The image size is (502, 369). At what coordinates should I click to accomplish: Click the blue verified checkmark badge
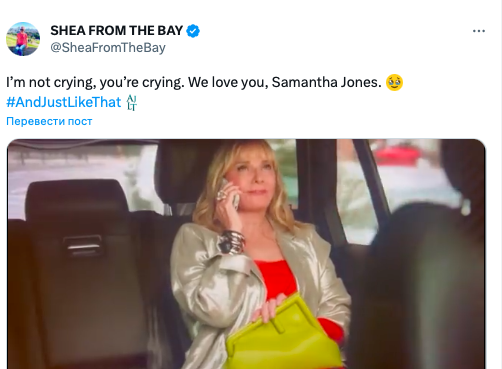[x=193, y=31]
